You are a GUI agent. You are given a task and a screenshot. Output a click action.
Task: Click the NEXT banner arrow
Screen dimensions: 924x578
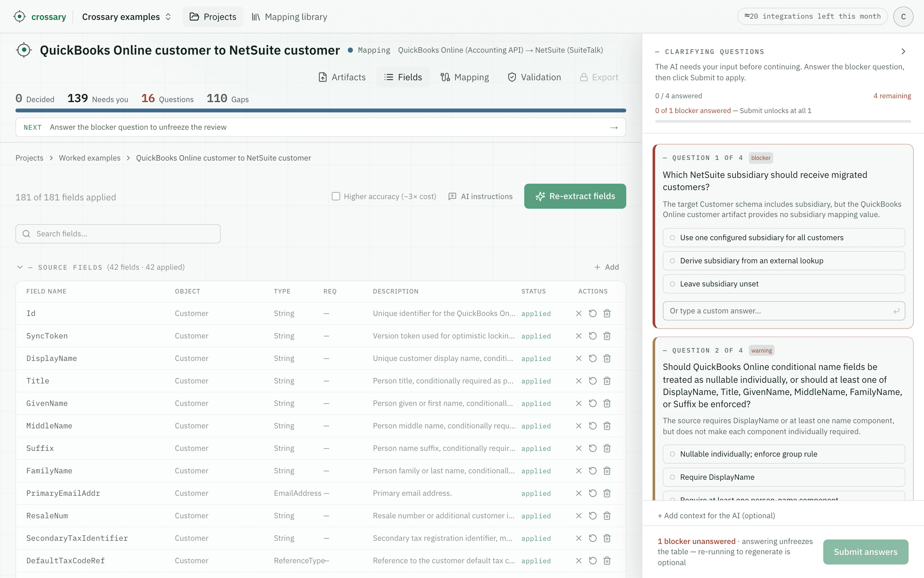[x=613, y=127]
